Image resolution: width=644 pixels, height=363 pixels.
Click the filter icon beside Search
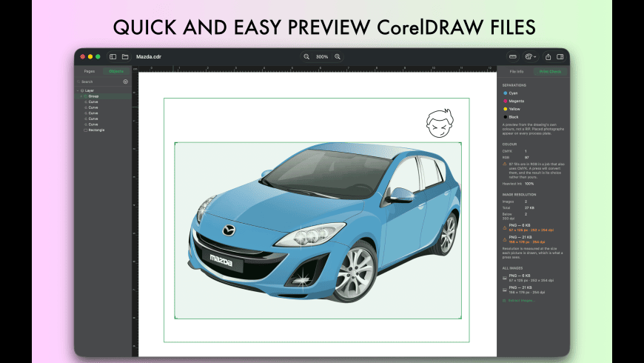point(125,81)
